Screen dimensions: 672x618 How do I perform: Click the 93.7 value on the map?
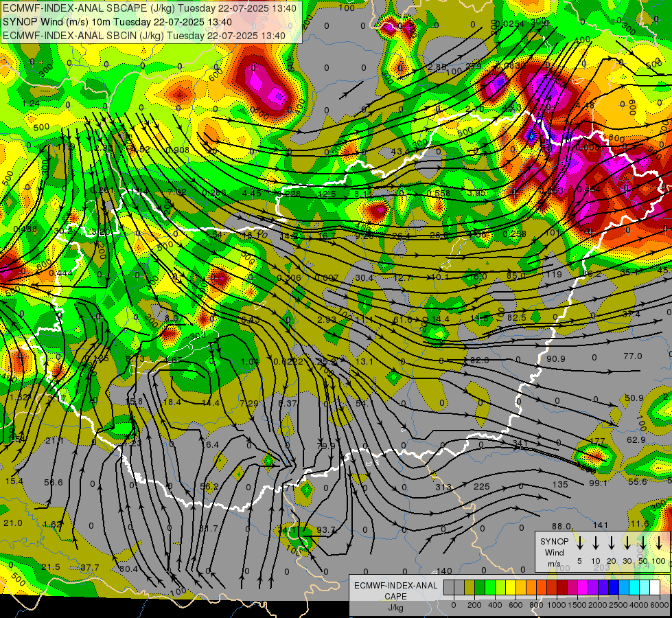(x=326, y=530)
